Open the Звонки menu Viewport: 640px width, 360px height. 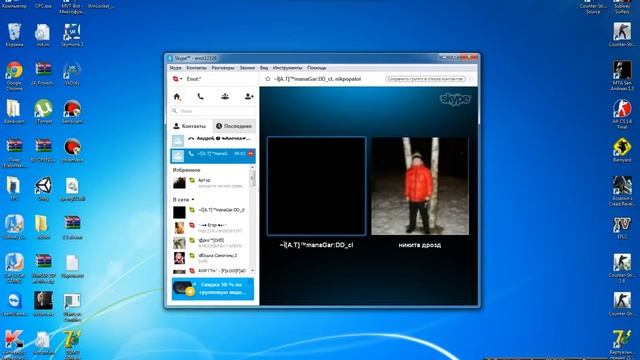click(247, 68)
